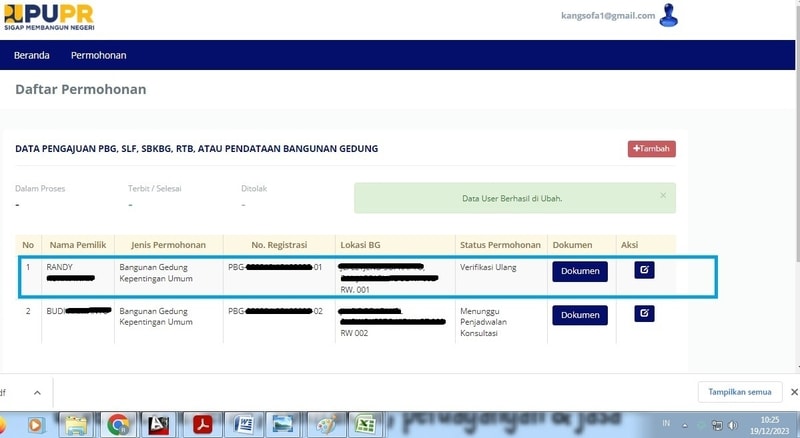This screenshot has height=438, width=800.
Task: Open Microsoft Word from the taskbar
Action: (x=243, y=424)
